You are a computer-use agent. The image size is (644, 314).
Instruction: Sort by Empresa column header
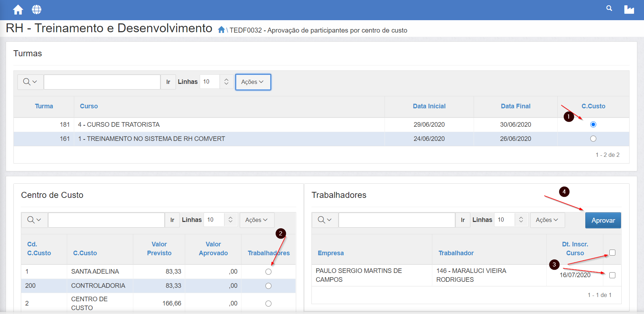[330, 253]
